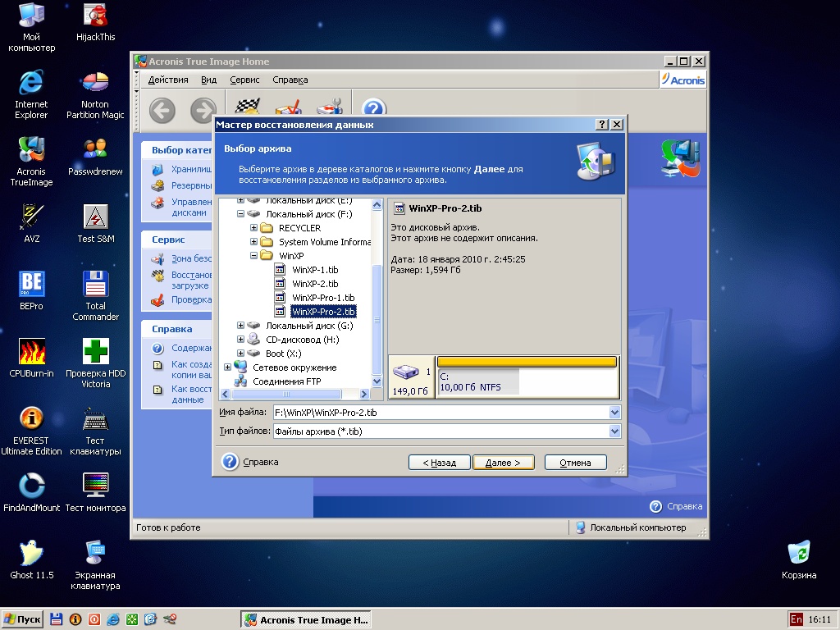This screenshot has height=630, width=840.
Task: Click the Проверка HDD Victoria desktop icon
Action: coord(95,363)
